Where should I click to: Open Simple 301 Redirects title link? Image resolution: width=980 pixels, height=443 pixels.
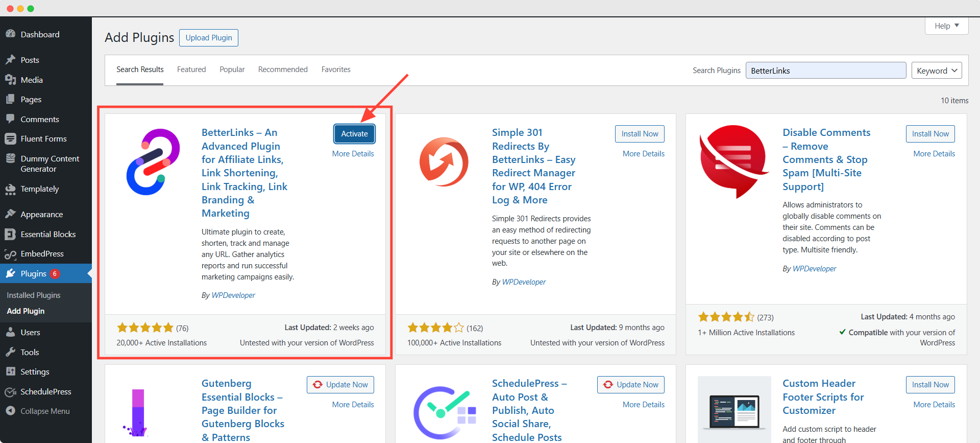click(534, 166)
